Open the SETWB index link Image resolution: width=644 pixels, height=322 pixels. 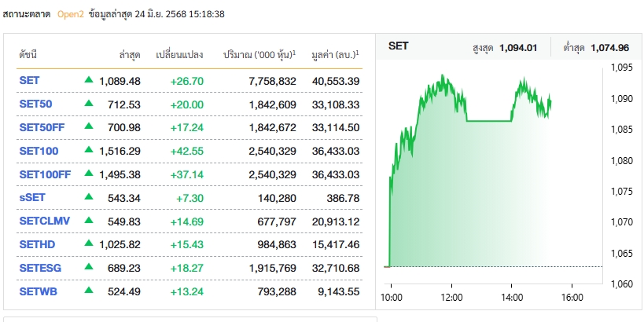click(x=36, y=292)
